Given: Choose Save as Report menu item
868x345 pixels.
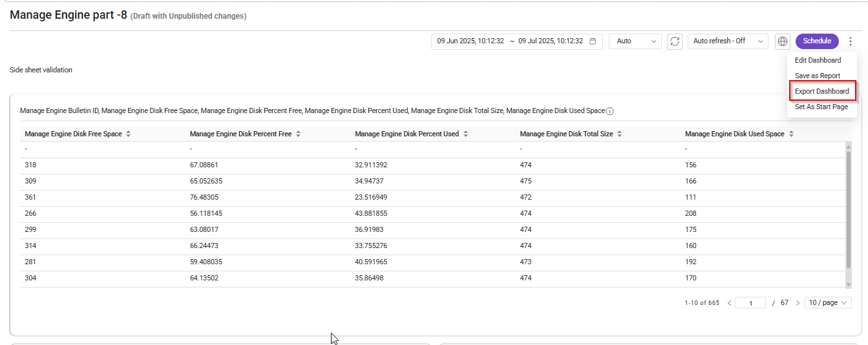Looking at the screenshot, I should (817, 76).
